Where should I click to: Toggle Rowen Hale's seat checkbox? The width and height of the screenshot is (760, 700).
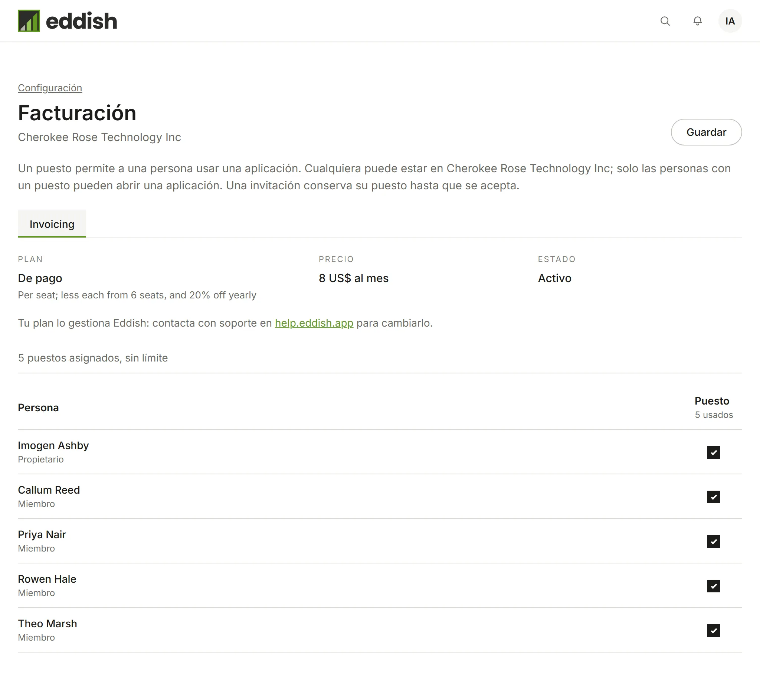point(713,586)
